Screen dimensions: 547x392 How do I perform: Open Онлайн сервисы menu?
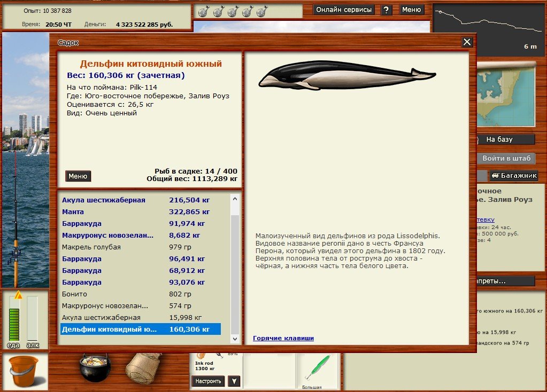[344, 10]
